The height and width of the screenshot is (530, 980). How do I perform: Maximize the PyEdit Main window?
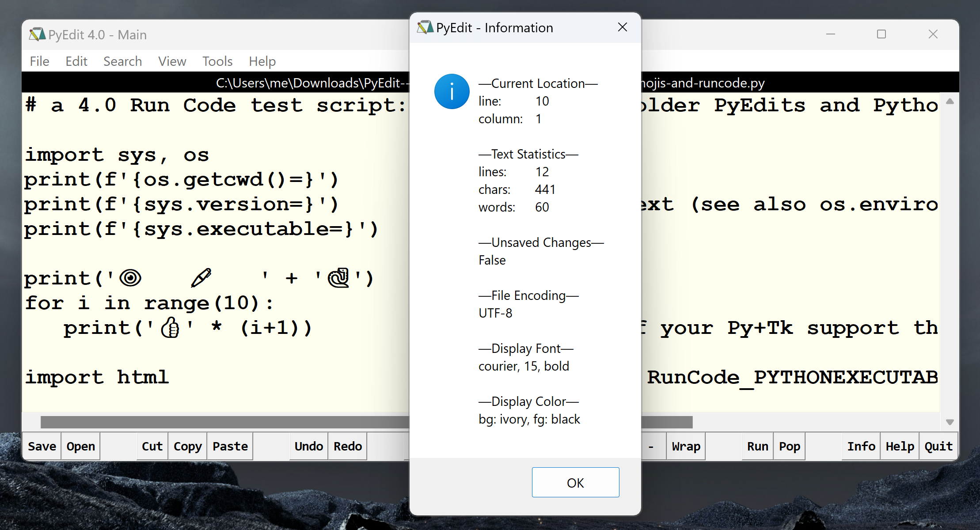coord(881,34)
